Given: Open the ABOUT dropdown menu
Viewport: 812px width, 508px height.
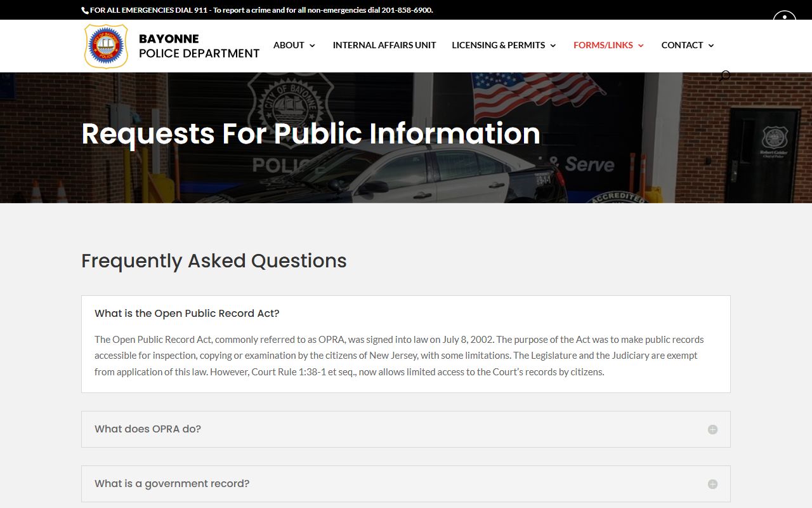Looking at the screenshot, I should [x=294, y=45].
